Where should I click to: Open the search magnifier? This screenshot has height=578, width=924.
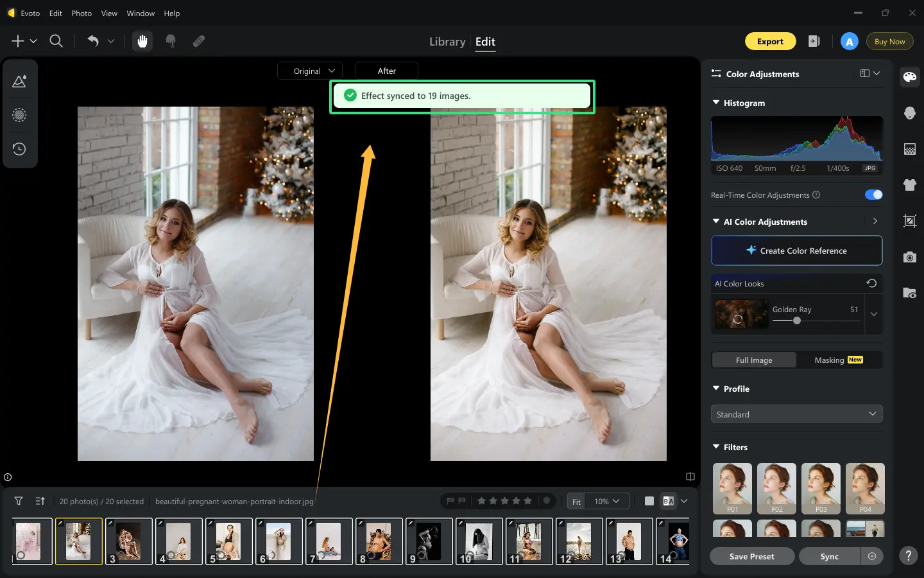click(x=56, y=41)
